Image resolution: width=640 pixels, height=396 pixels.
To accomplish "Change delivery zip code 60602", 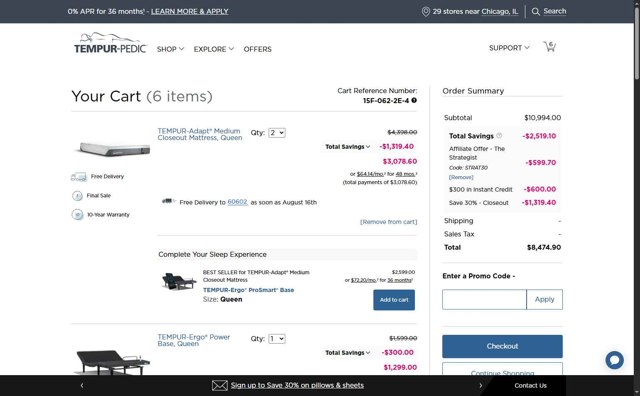I will click(237, 202).
